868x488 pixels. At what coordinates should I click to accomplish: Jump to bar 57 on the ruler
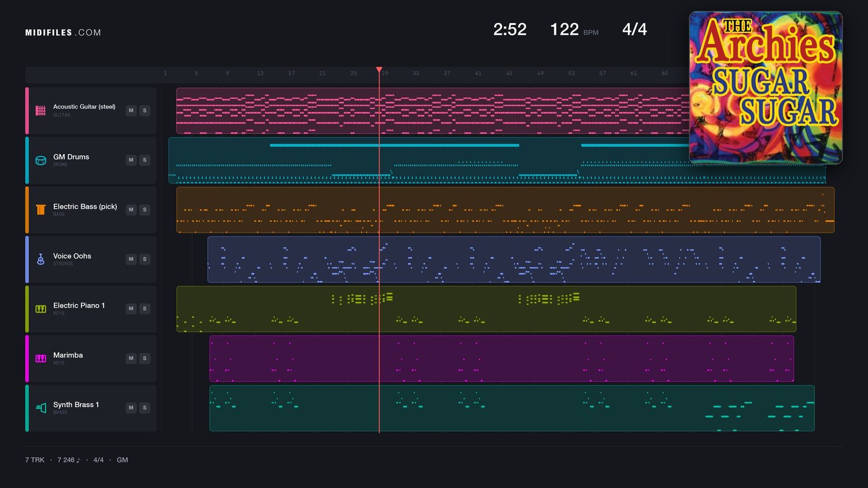(x=602, y=73)
